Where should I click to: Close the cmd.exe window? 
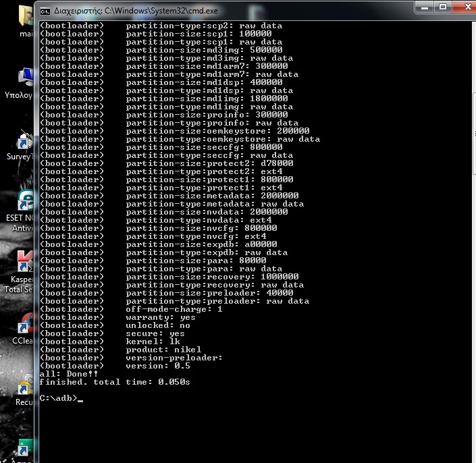click(465, 7)
